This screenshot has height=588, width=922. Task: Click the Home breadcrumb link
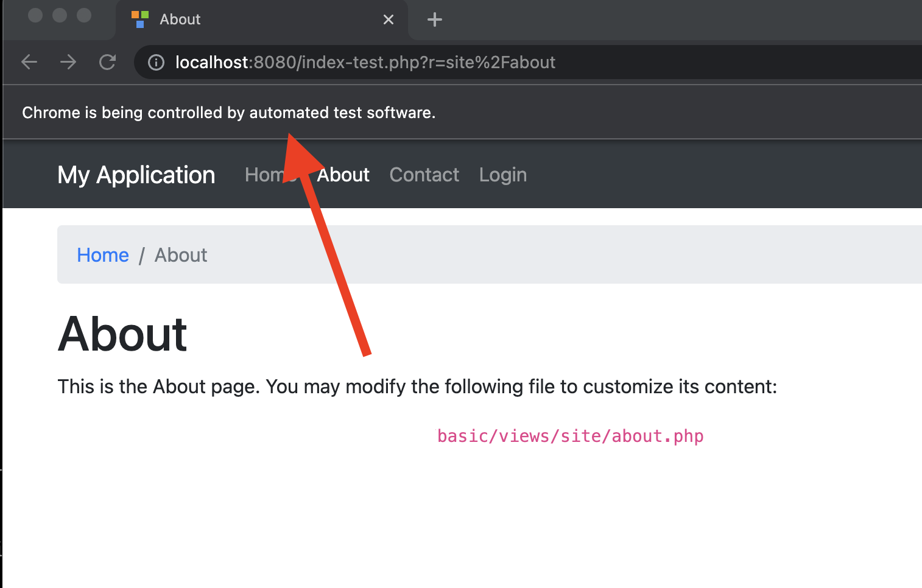[x=103, y=255]
